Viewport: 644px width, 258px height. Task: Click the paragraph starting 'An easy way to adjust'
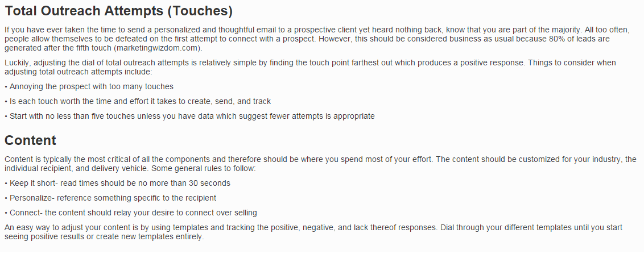click(x=313, y=232)
